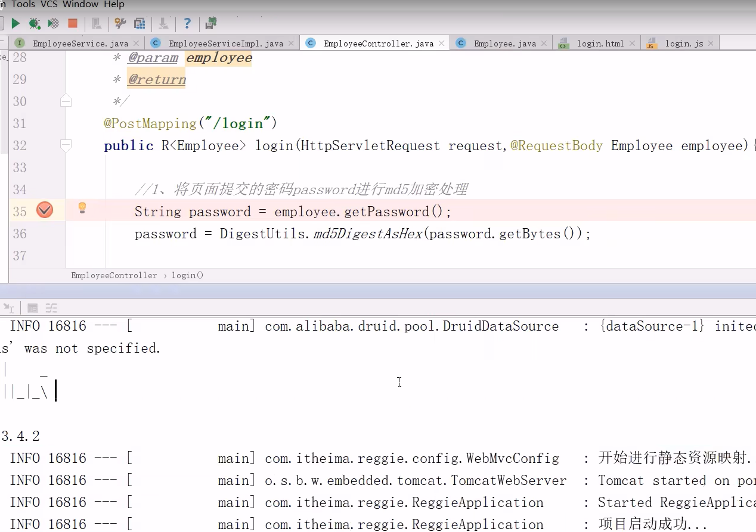Click login() in the breadcrumb bar
756x532 pixels.
click(187, 275)
